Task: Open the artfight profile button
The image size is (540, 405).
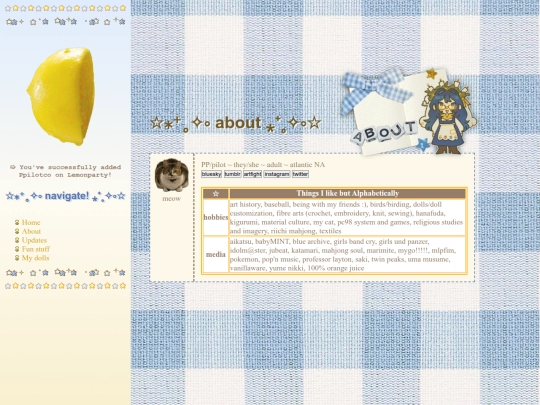Action: click(252, 174)
